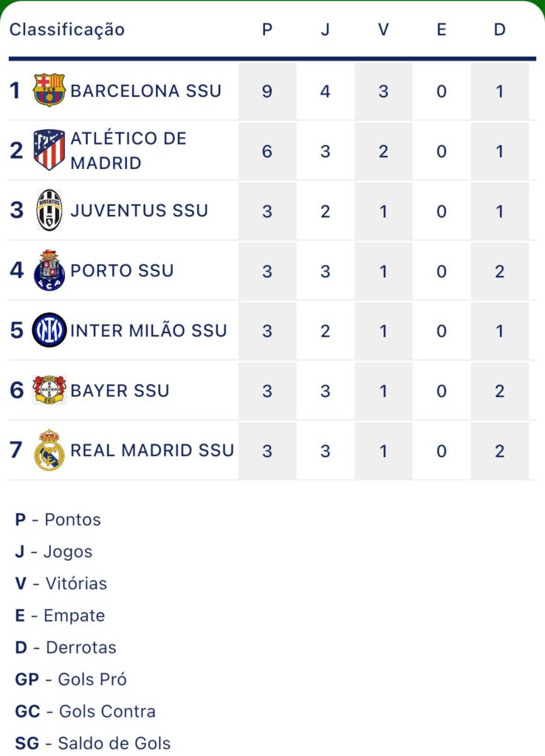The width and height of the screenshot is (545, 756).
Task: Open the BARCELONA SSU team name
Action: (146, 91)
